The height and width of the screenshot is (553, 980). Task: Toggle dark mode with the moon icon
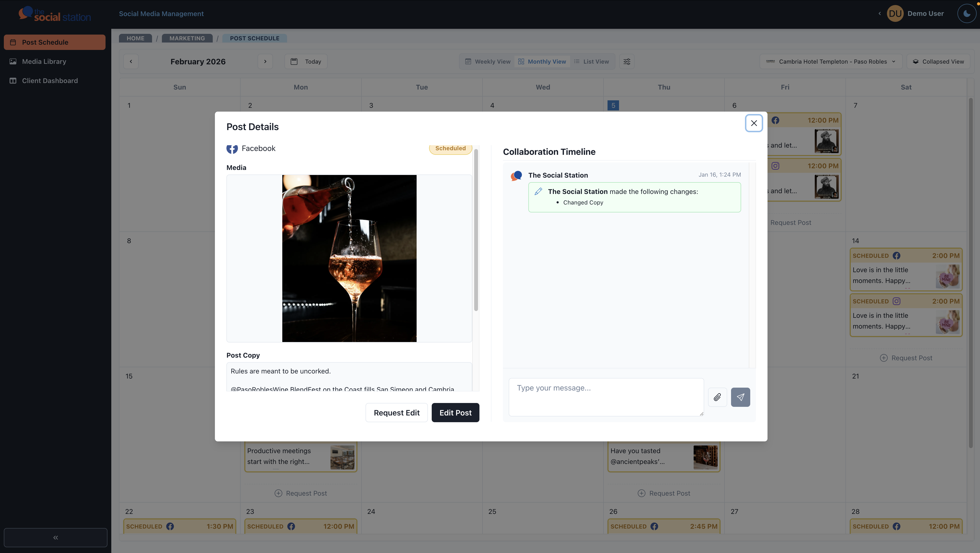(x=966, y=13)
